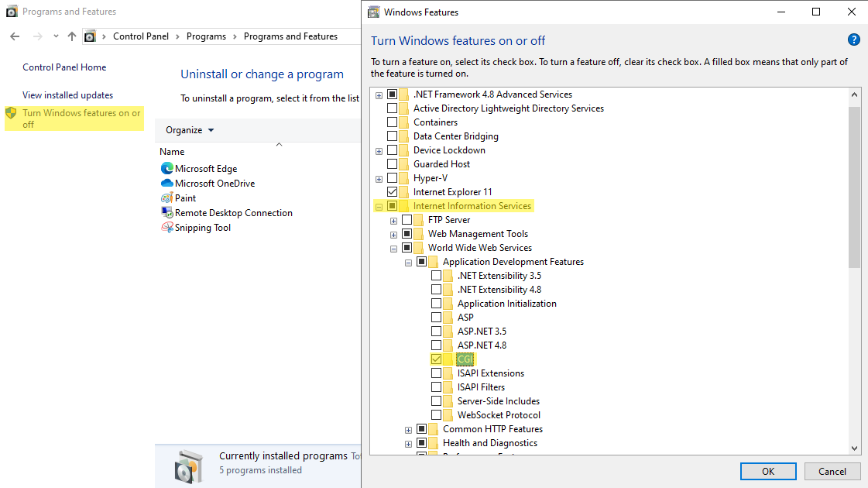Enable the Server-Side Includes checkbox

[x=436, y=401]
